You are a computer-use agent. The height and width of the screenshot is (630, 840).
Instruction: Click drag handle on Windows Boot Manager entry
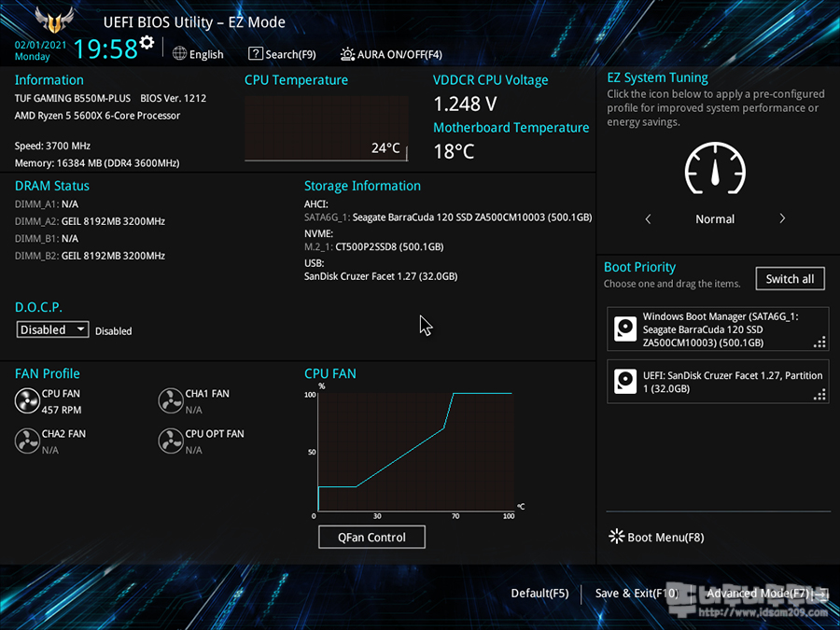(x=819, y=342)
